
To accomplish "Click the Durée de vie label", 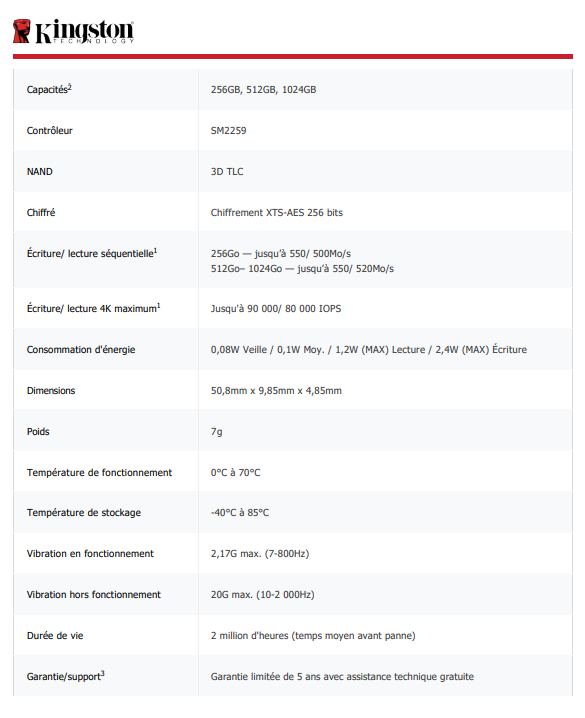I will (x=55, y=636).
